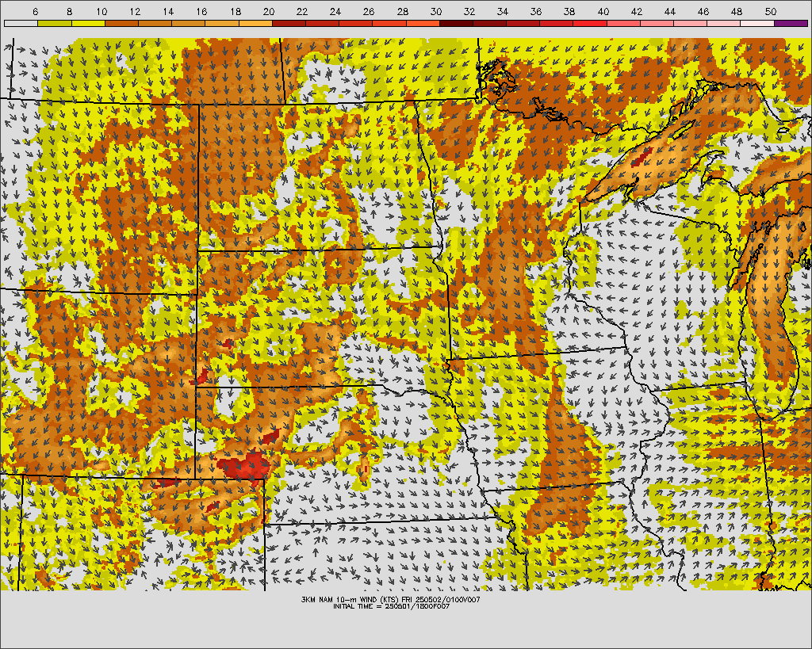This screenshot has height=649, width=812.
Task: Pick the pale pink swatch between 46 and 48
Action: coord(724,23)
